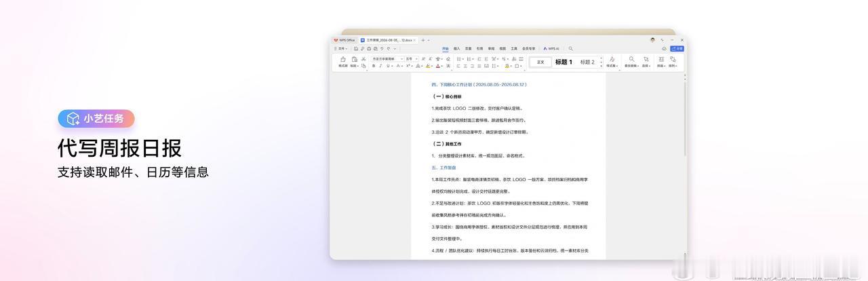Switch to the 审阅 (Review) ribbon tab
Image resolution: width=868 pixels, height=281 pixels.
click(491, 49)
